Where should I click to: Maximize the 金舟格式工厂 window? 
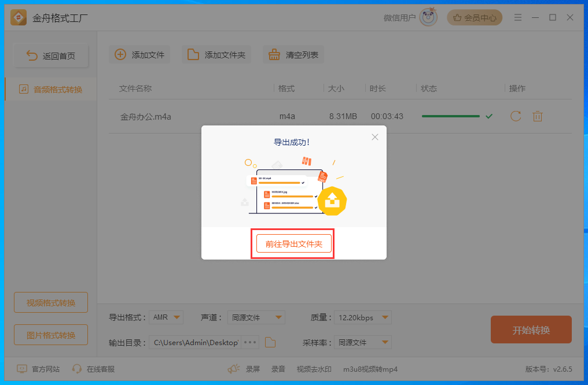(552, 17)
